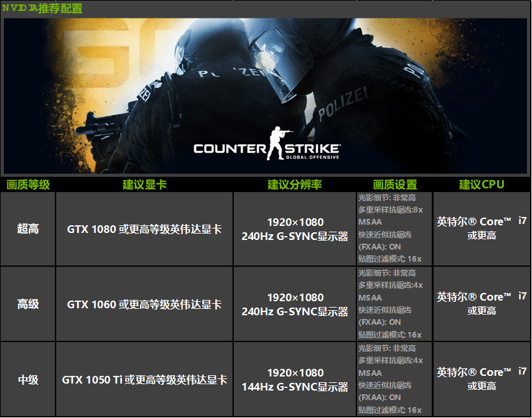Select the 建议分辨率 column header
This screenshot has width=532, height=418.
[x=294, y=184]
